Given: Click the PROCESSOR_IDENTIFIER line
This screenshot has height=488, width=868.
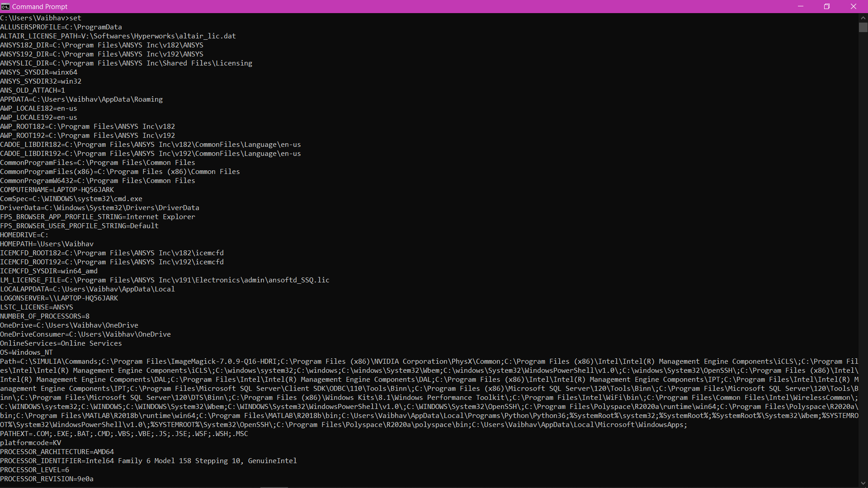Looking at the screenshot, I should pyautogui.click(x=148, y=461).
